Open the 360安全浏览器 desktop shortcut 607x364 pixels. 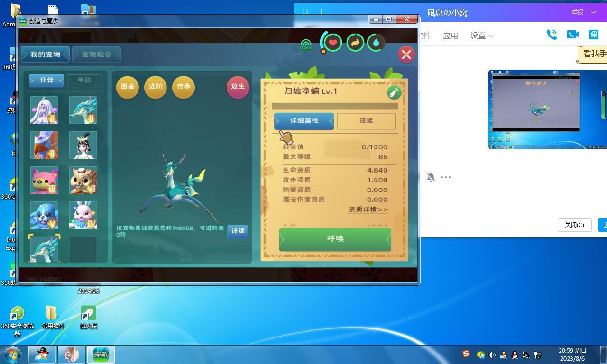(17, 321)
